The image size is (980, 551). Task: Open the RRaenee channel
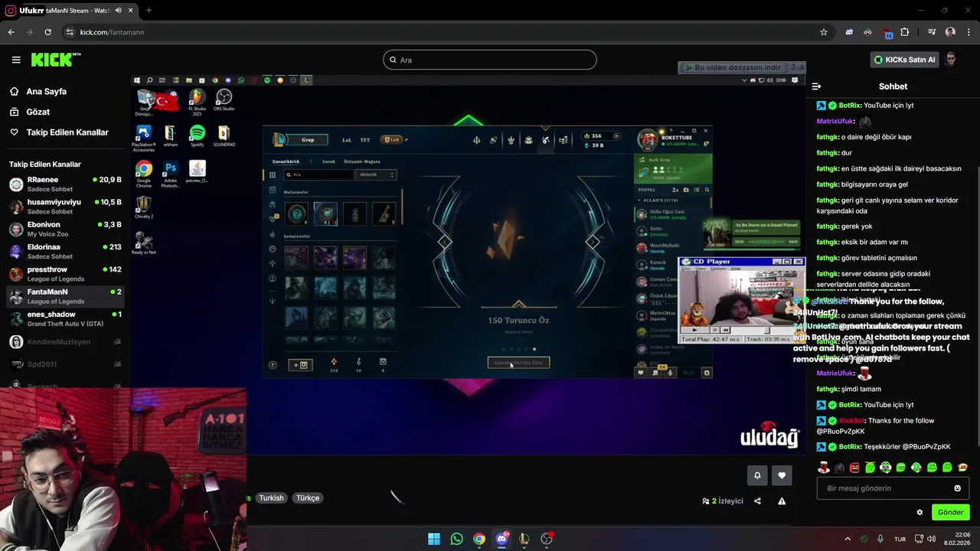[x=65, y=184]
